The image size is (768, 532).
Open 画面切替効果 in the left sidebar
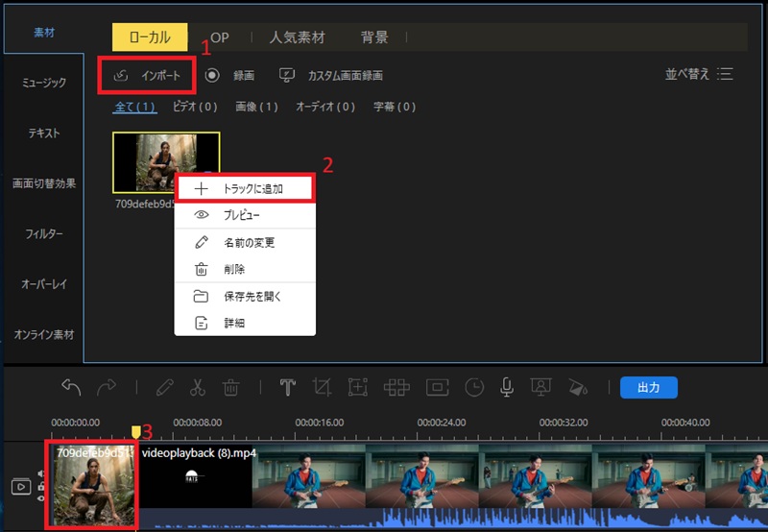(43, 183)
